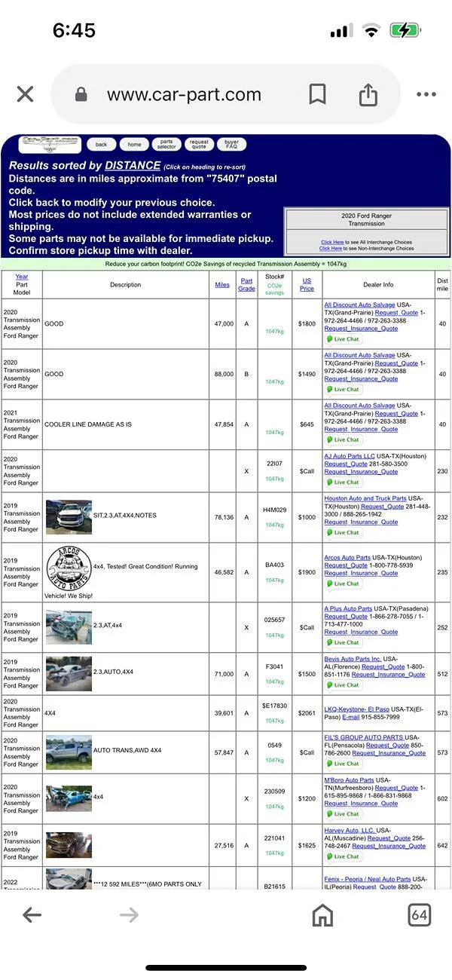452x980 pixels.
Task: Open the three-dot browser menu
Action: (x=426, y=94)
